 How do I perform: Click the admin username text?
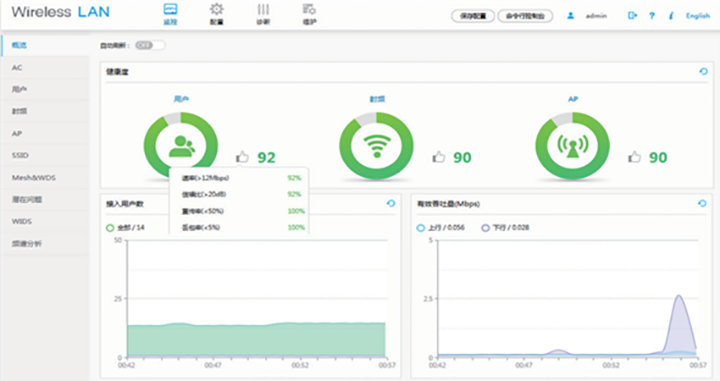point(596,16)
